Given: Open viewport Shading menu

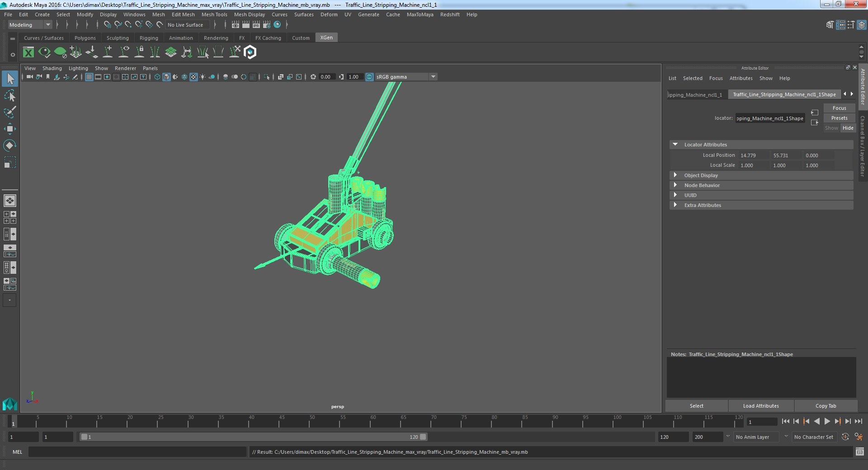Looking at the screenshot, I should point(52,68).
